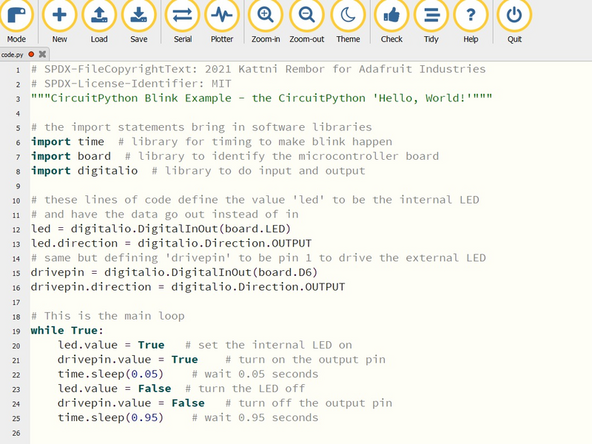Place cursor on 'import board' line
Viewport: 592px width, 444px height.
[235, 156]
